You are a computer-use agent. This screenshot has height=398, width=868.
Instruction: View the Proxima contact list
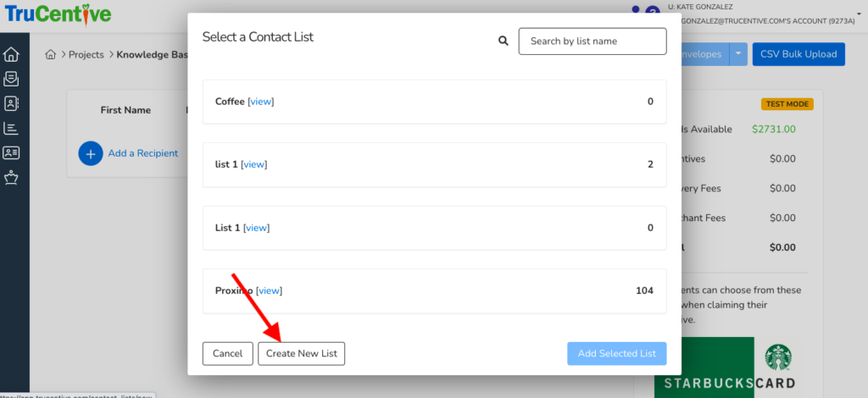tap(269, 290)
